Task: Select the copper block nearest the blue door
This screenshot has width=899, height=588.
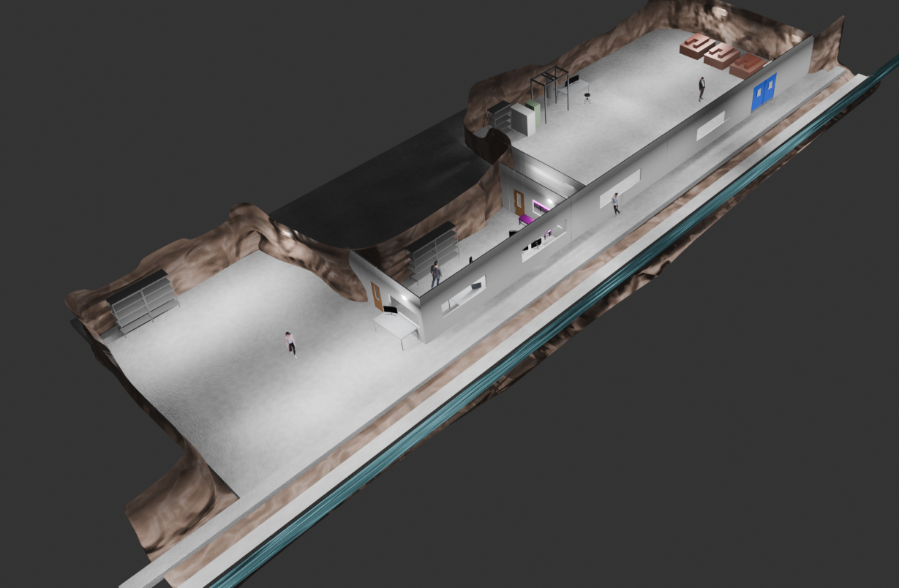Action: [x=748, y=64]
